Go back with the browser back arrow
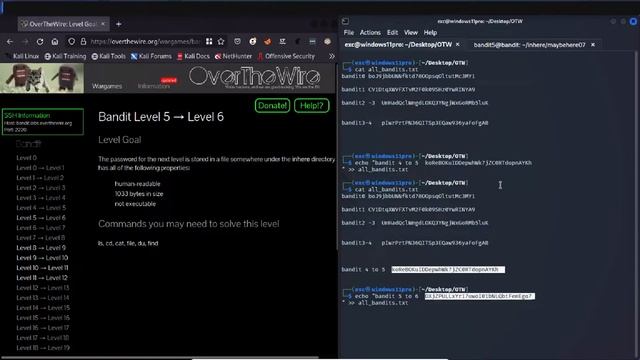Image resolution: width=640 pixels, height=360 pixels. pyautogui.click(x=10, y=42)
